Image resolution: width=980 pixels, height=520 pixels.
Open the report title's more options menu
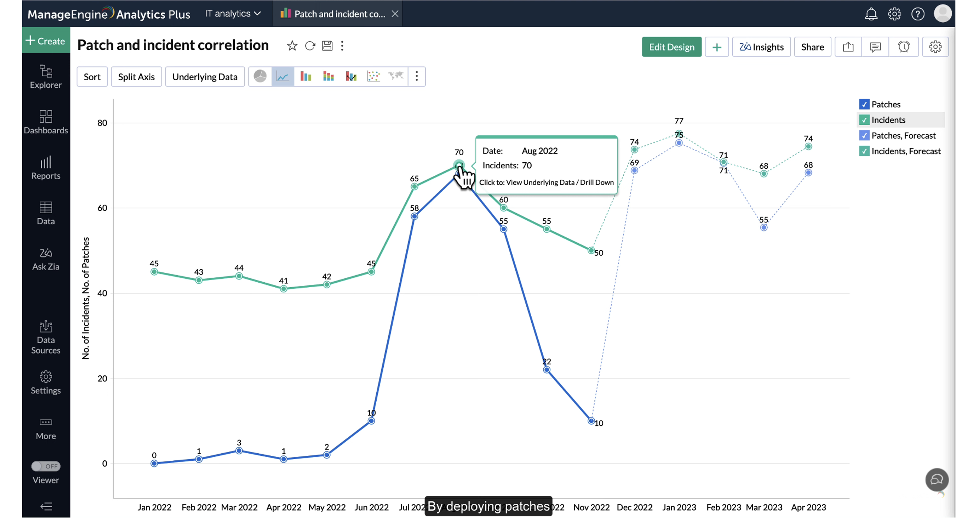pos(342,46)
